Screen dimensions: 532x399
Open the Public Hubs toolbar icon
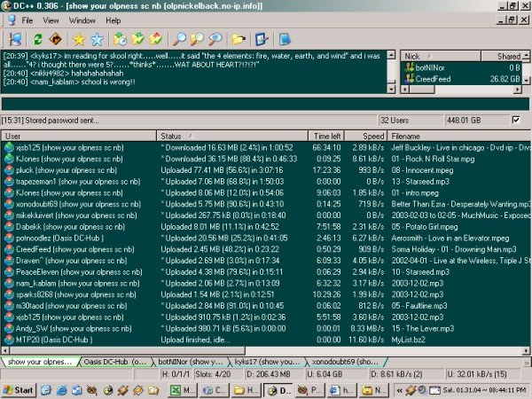click(x=15, y=39)
